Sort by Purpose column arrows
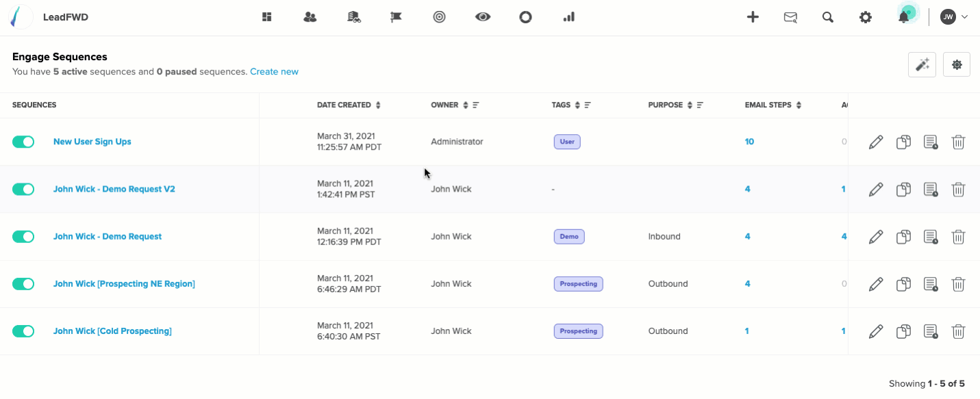980x399 pixels. point(690,105)
